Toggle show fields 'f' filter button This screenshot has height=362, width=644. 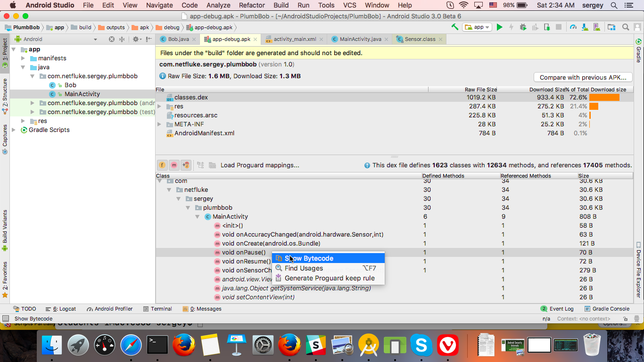(x=162, y=165)
